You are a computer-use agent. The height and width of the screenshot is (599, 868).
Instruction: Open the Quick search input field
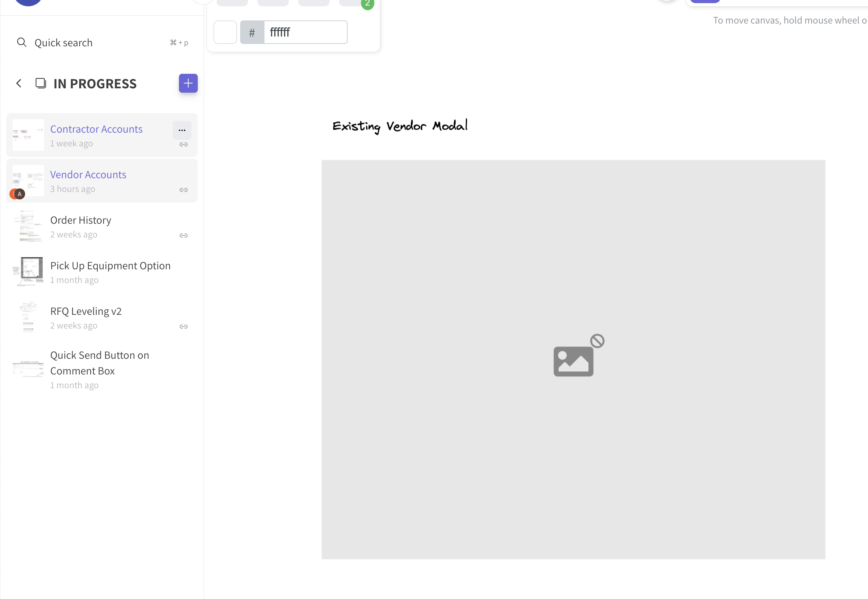click(x=64, y=42)
